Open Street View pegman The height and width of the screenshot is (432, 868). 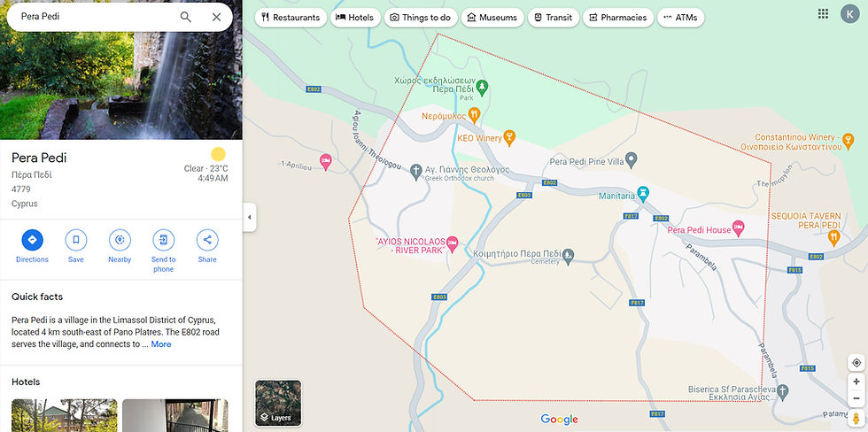point(856,418)
